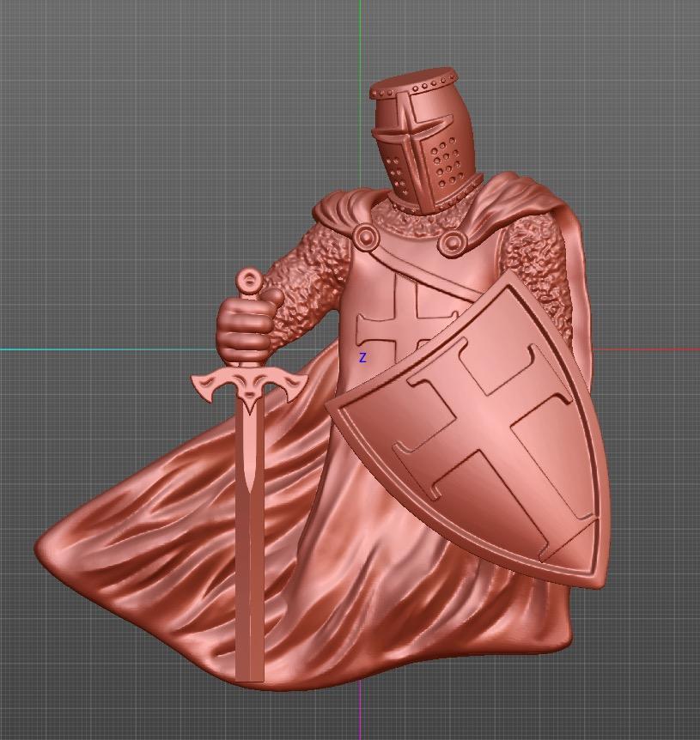Click the blue Z axis label

362,358
